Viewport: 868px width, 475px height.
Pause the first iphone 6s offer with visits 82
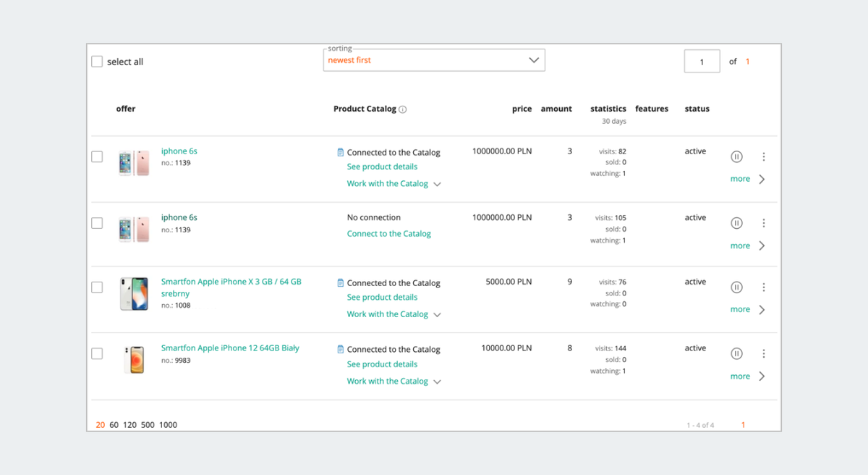click(736, 156)
